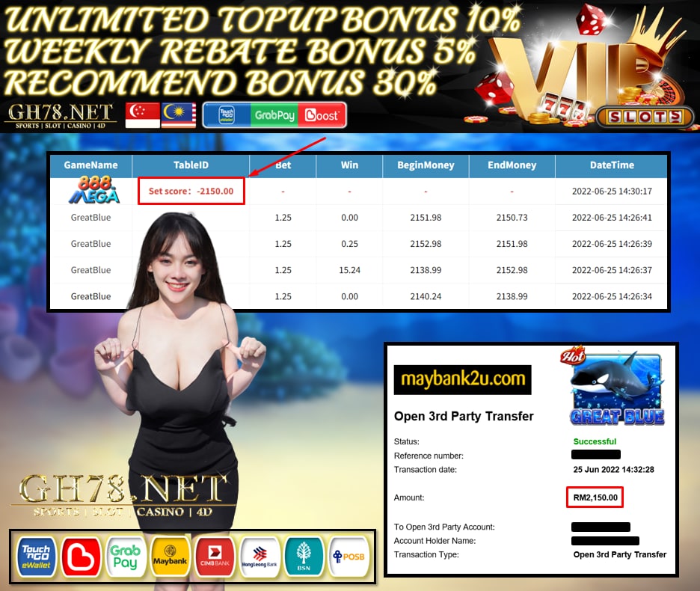Image resolution: width=700 pixels, height=591 pixels.
Task: Click the 888 Mega game logo
Action: click(x=94, y=190)
